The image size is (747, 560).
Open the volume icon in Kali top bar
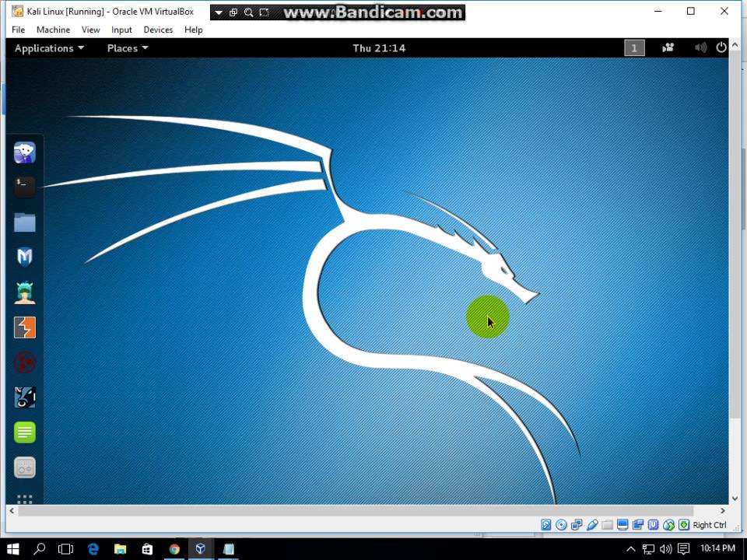point(700,47)
